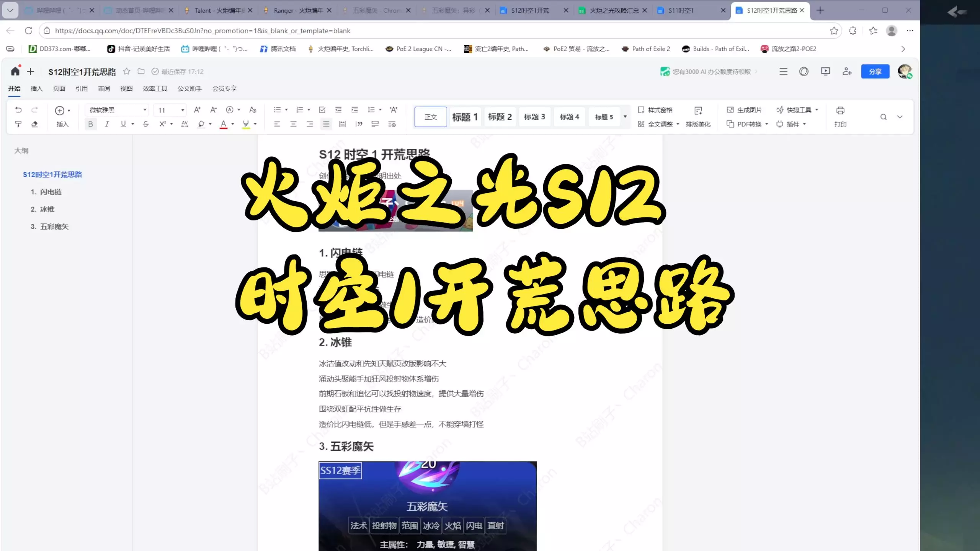The width and height of the screenshot is (980, 551).
Task: Toggle italic formatting
Action: click(x=107, y=124)
